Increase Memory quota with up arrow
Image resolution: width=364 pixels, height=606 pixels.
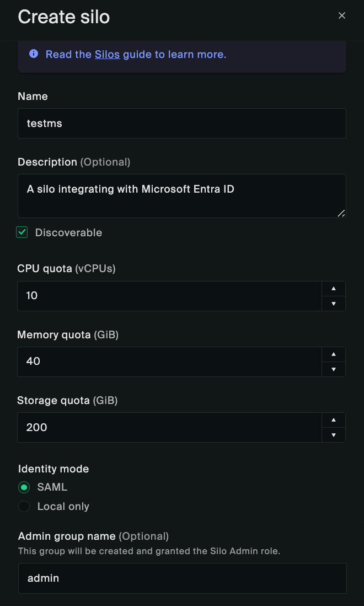coord(334,354)
